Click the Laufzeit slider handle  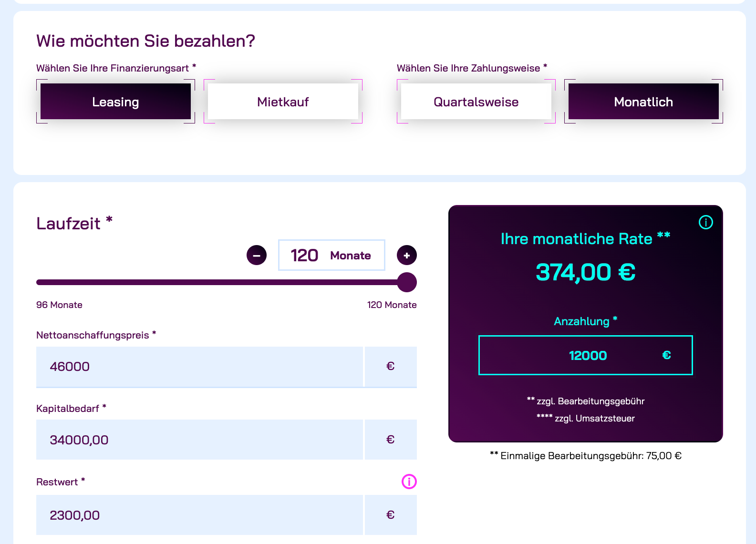point(407,282)
